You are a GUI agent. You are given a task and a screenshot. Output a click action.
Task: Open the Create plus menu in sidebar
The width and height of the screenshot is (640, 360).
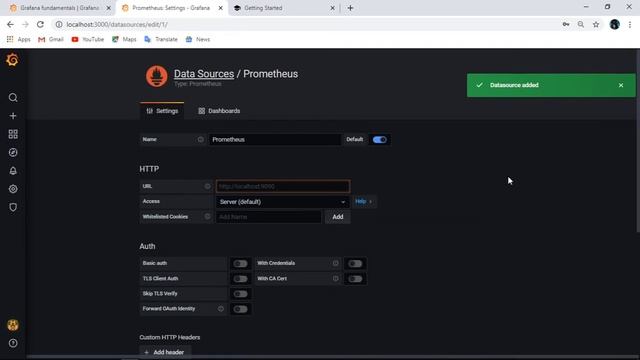pyautogui.click(x=13, y=116)
